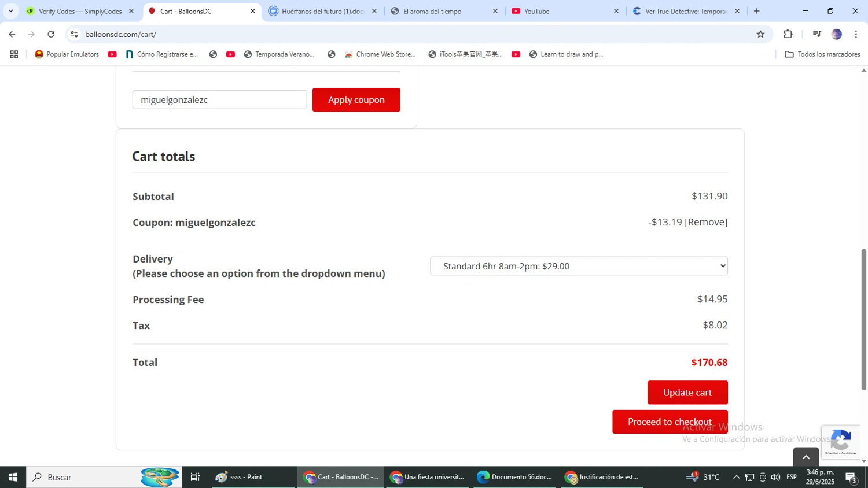Click the browser forward arrow
868x488 pixels.
[x=31, y=34]
